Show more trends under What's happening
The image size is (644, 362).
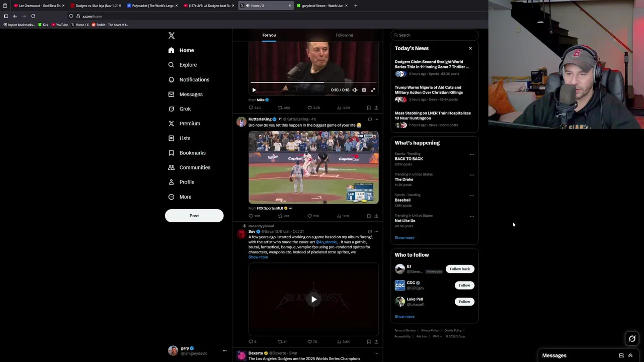point(405,238)
